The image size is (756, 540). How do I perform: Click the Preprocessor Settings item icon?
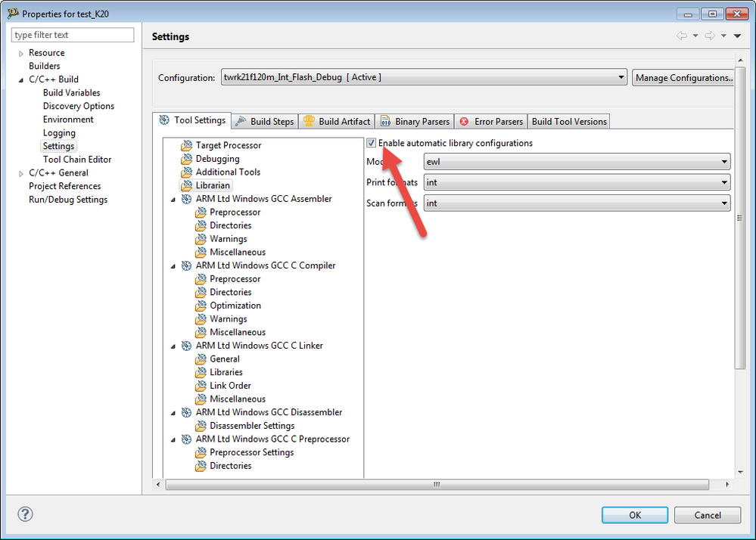[x=201, y=452]
